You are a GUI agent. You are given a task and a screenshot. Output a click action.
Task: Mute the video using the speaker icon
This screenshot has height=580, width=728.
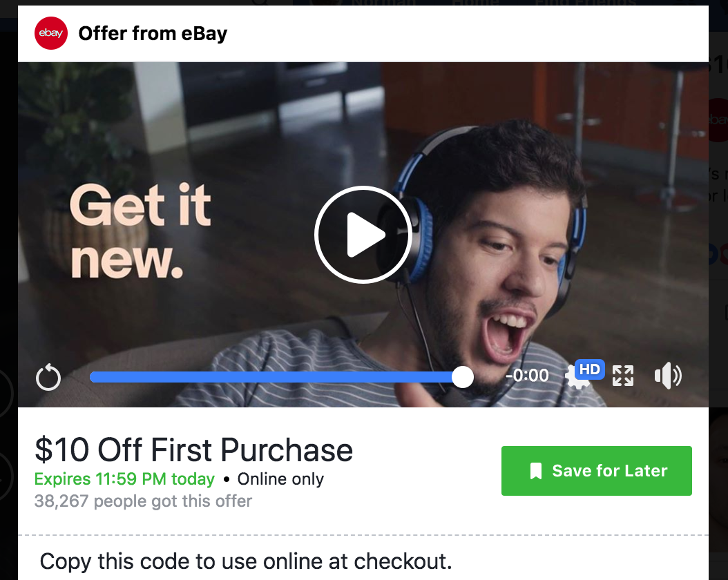(668, 376)
